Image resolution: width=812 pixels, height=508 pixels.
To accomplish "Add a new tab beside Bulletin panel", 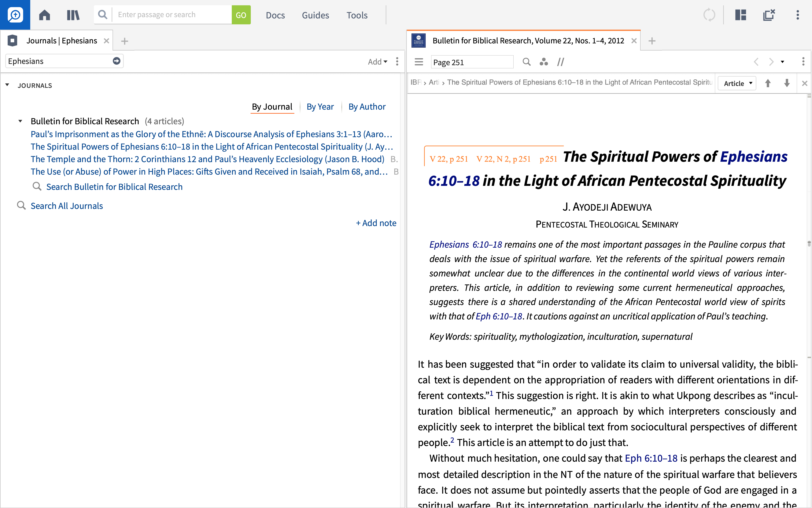I will 652,41.
